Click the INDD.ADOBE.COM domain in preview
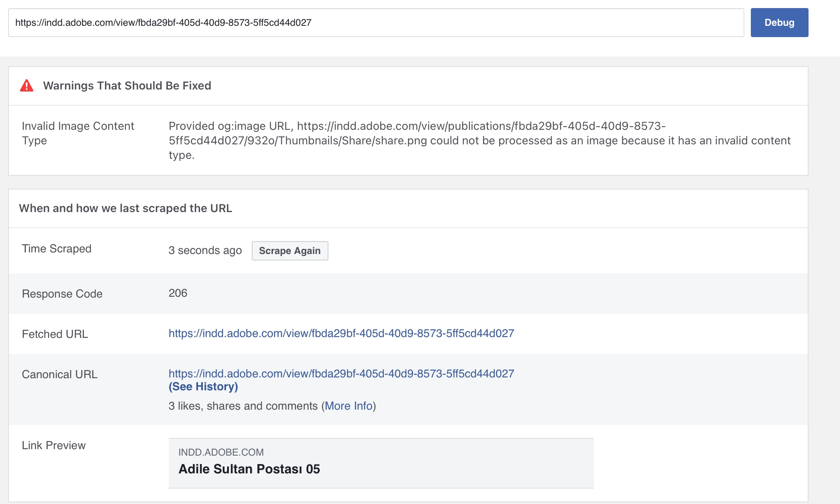The height and width of the screenshot is (504, 840). pos(221,452)
